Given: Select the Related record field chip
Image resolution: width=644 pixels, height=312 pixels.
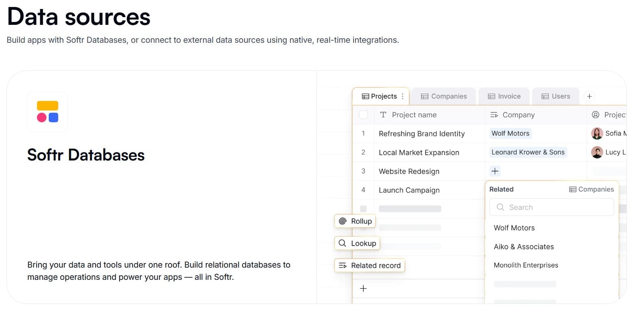Looking at the screenshot, I should click(x=370, y=266).
